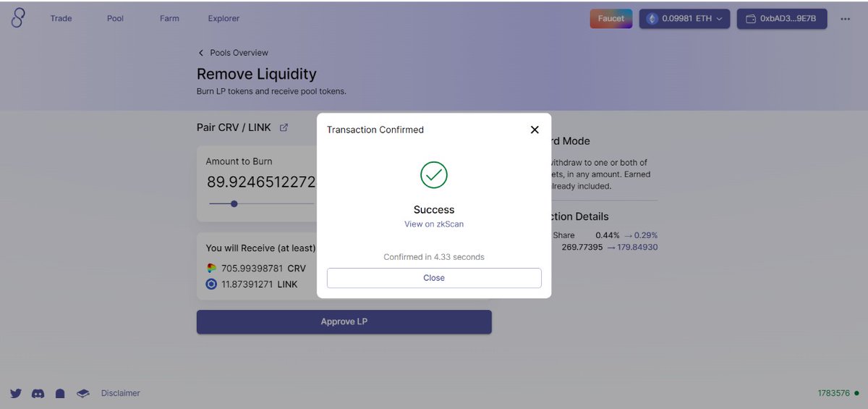Click the burn amount slider handle
This screenshot has height=409, width=868.
pos(234,204)
